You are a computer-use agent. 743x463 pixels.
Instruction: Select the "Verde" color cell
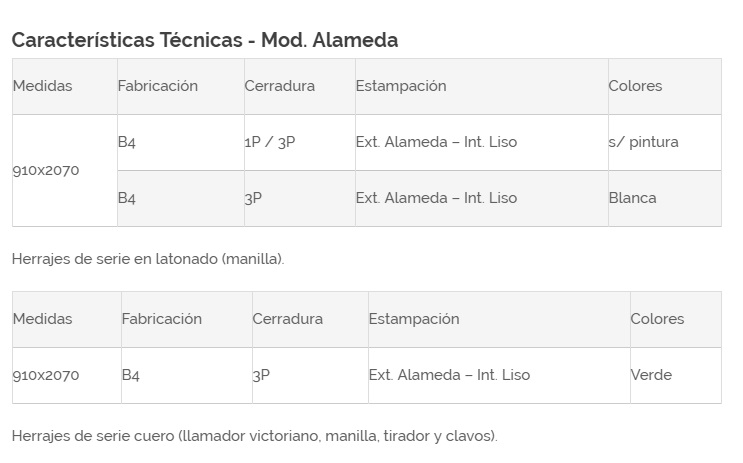(651, 375)
